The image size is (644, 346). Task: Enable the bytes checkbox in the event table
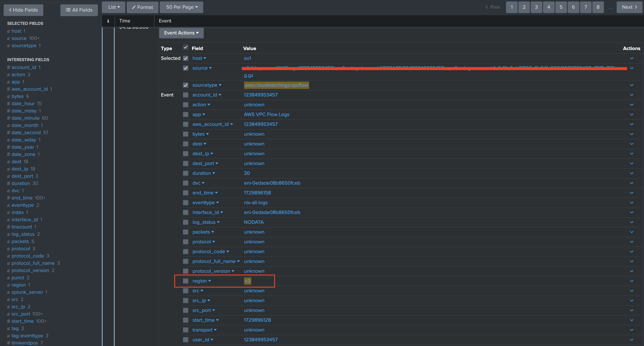186,134
